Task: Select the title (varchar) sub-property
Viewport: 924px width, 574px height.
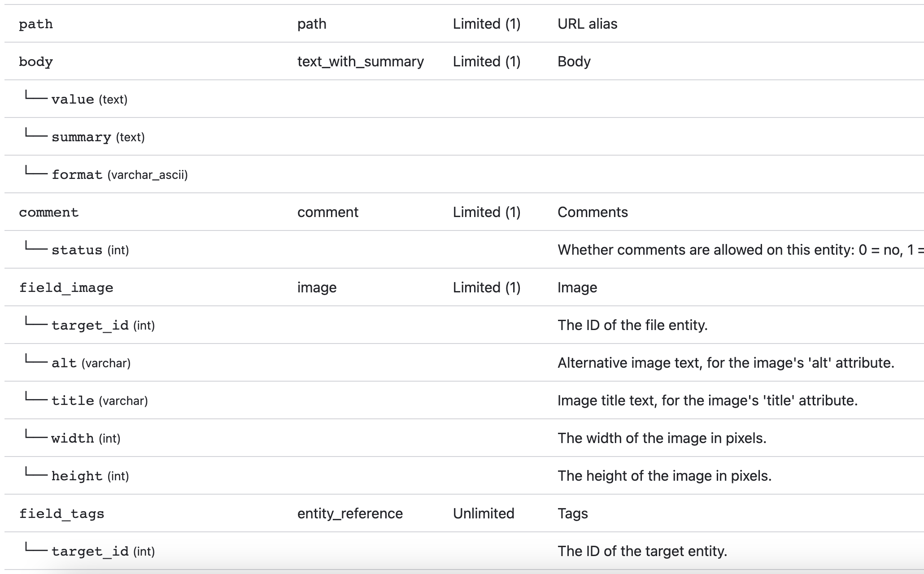Action: (x=99, y=401)
